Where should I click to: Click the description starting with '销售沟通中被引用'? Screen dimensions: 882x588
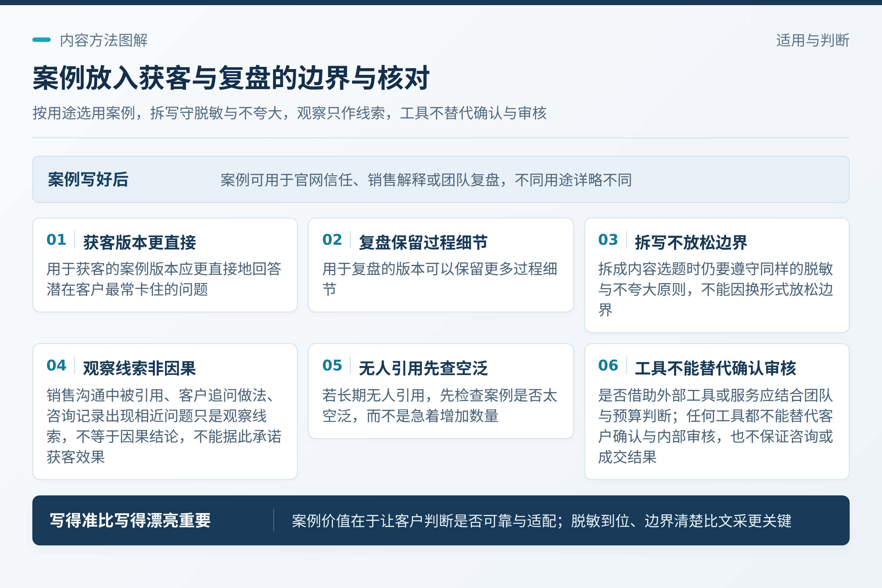[x=164, y=426]
